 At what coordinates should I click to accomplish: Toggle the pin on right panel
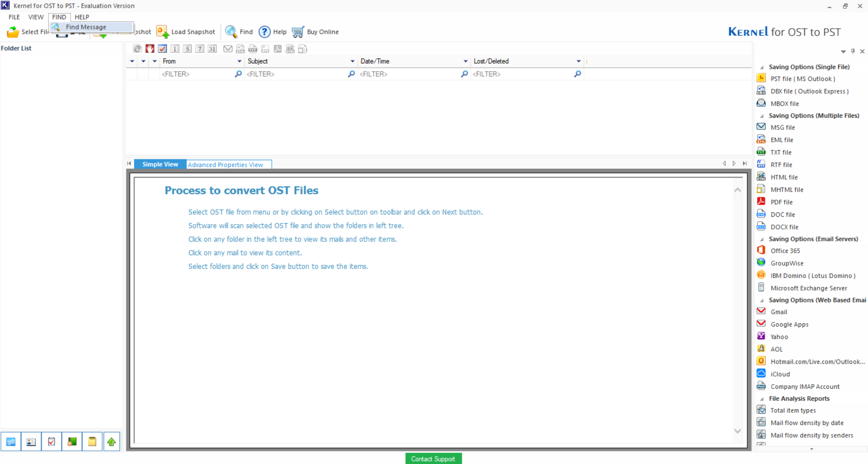tap(853, 51)
